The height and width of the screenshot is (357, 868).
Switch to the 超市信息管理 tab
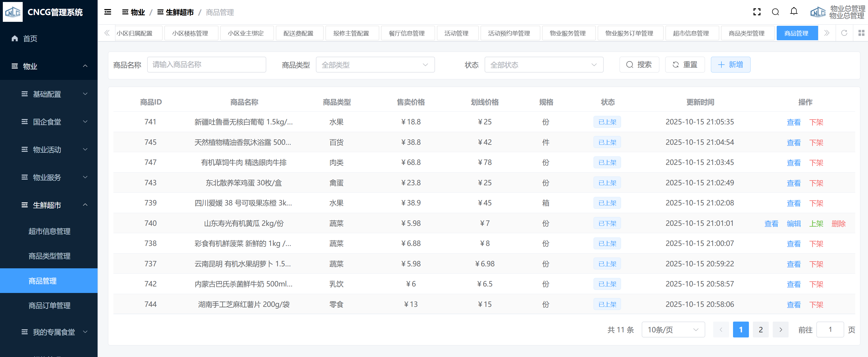point(691,33)
